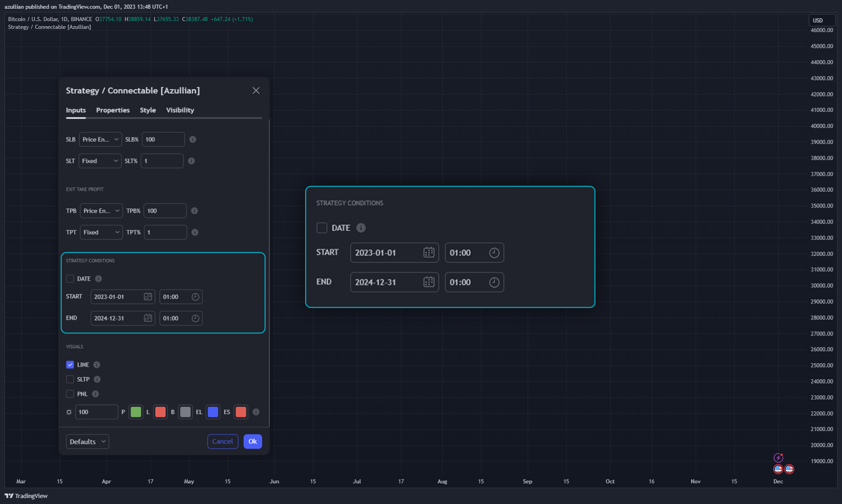Open START clock icon in enlarged preview panel
This screenshot has width=842, height=504.
tap(494, 253)
